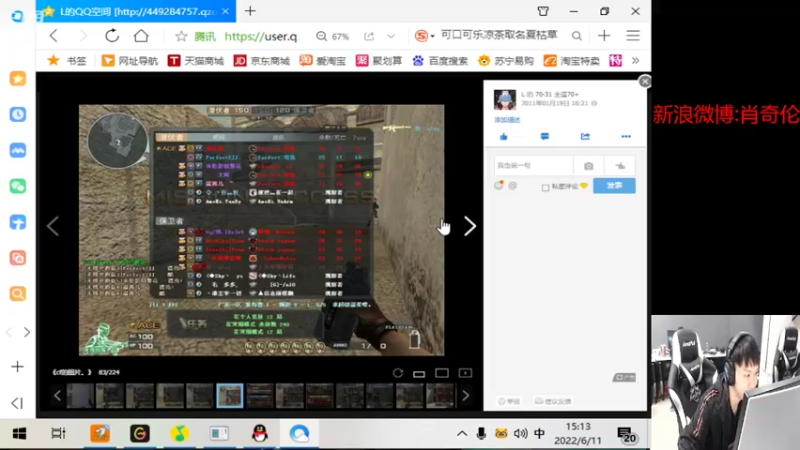This screenshot has height=450, width=800.
Task: Open the orange search sidebar icon
Action: [18, 294]
